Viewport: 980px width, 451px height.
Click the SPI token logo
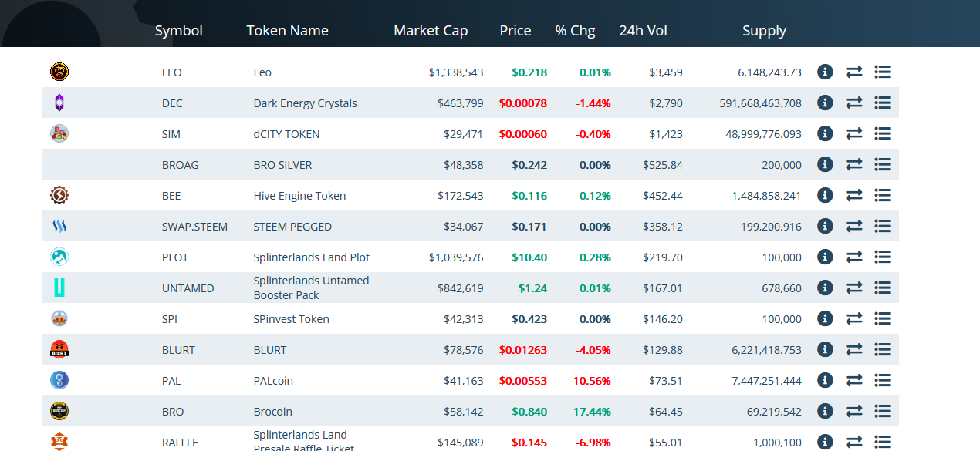click(59, 318)
